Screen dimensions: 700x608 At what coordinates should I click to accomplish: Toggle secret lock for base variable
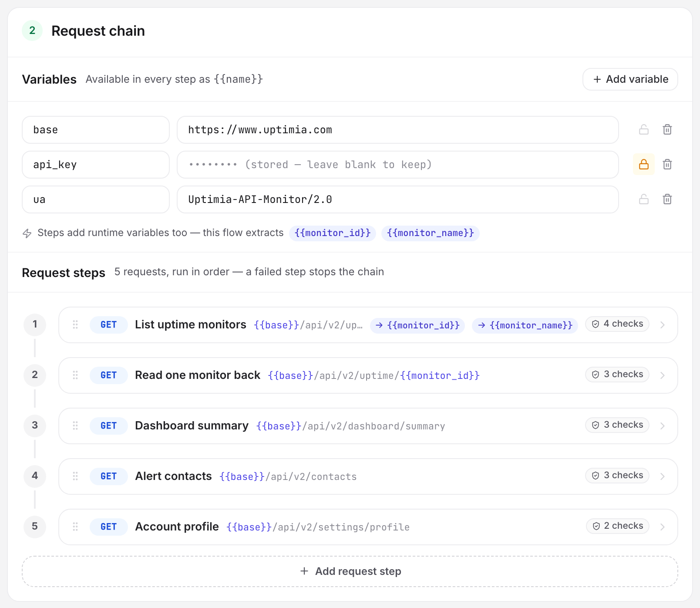(x=644, y=129)
